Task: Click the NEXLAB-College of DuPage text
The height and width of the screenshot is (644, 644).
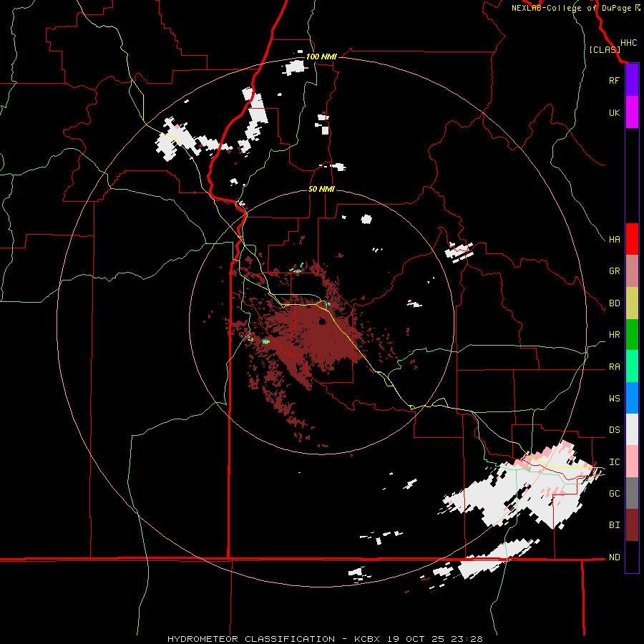Action: click(571, 8)
